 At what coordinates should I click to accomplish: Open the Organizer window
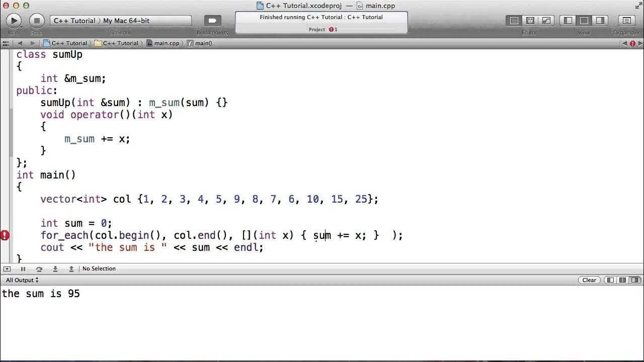626,21
